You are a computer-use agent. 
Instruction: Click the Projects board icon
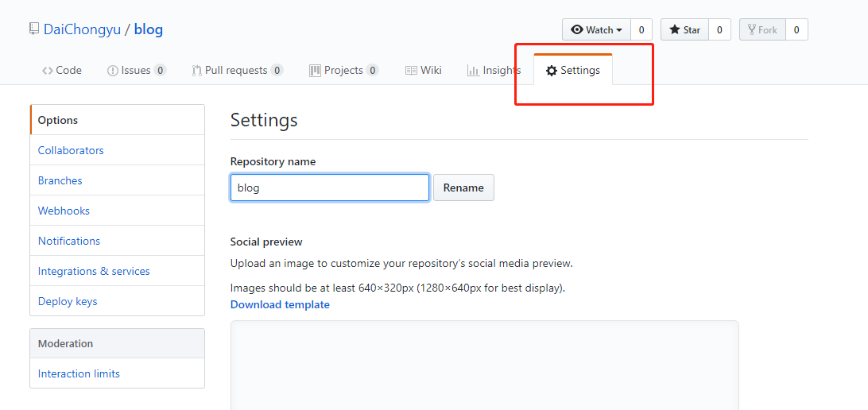pyautogui.click(x=315, y=70)
